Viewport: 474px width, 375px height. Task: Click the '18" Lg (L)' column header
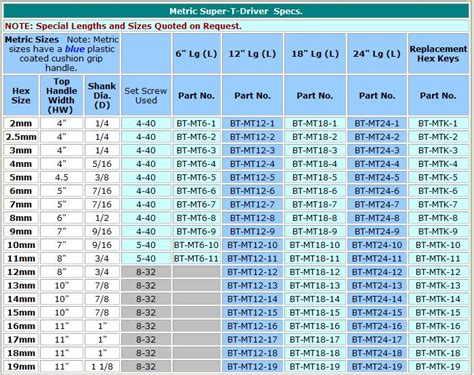(x=315, y=54)
